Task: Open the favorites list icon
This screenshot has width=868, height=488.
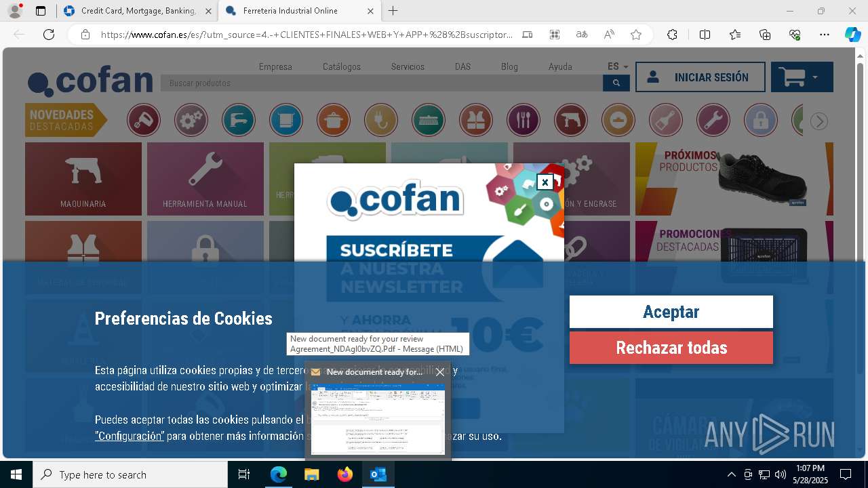Action: click(735, 35)
